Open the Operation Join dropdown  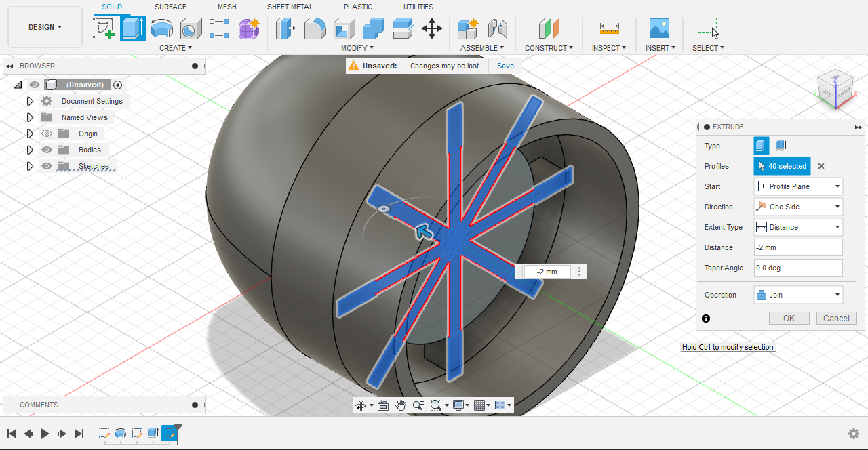click(798, 295)
